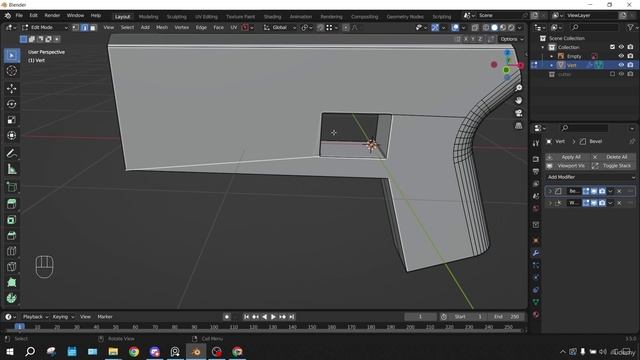
Task: Switch to rendered viewport shading
Action: tap(511, 27)
